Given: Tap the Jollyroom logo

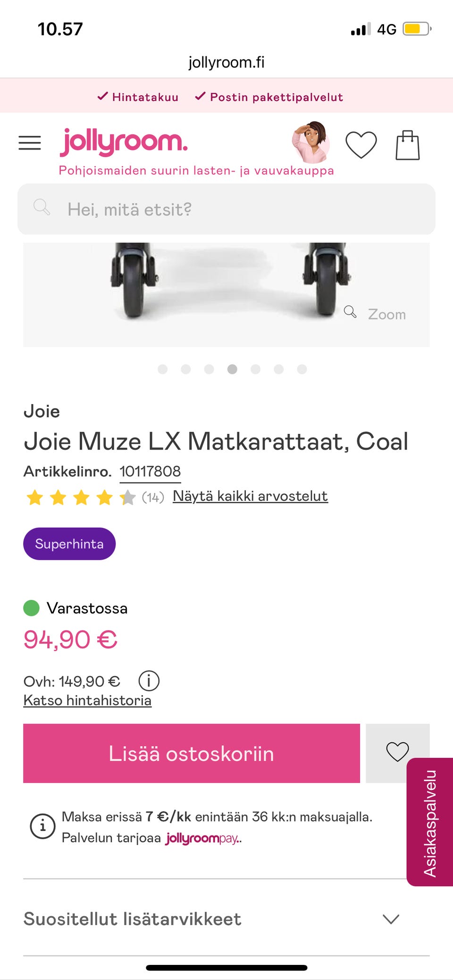Looking at the screenshot, I should (x=124, y=142).
